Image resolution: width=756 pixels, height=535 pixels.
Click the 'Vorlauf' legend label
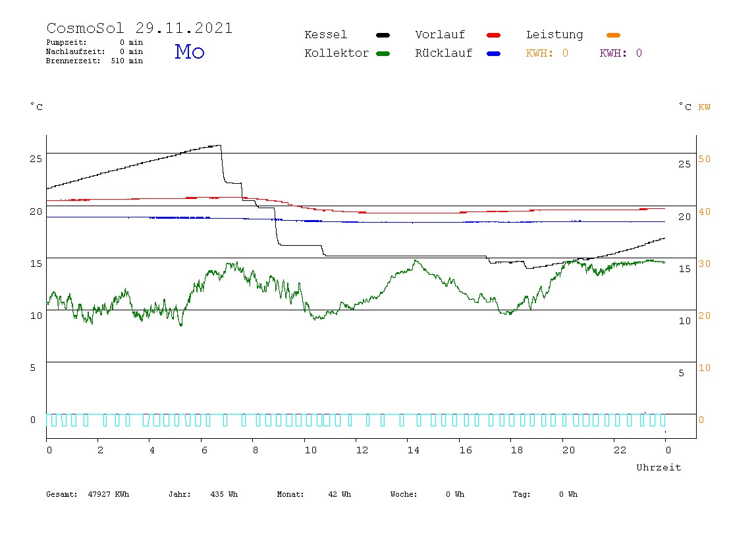pyautogui.click(x=440, y=35)
